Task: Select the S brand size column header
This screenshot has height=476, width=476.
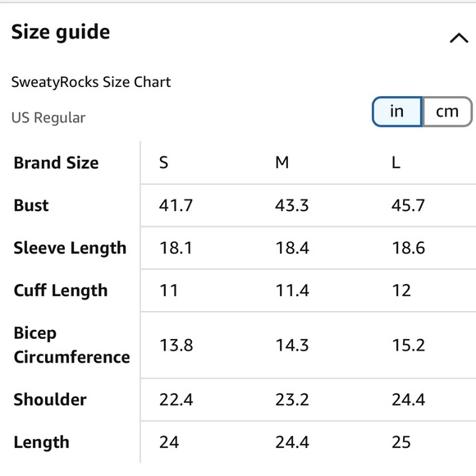Action: 163,162
